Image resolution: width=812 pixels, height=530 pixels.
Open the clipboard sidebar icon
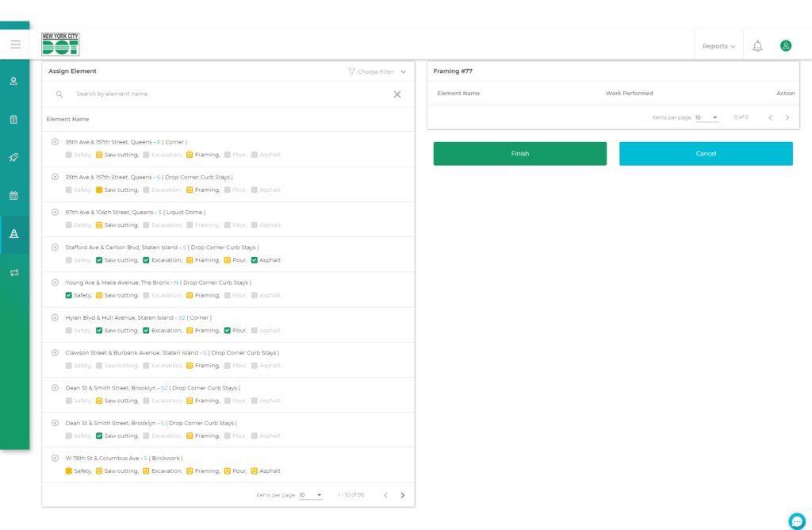(x=13, y=119)
